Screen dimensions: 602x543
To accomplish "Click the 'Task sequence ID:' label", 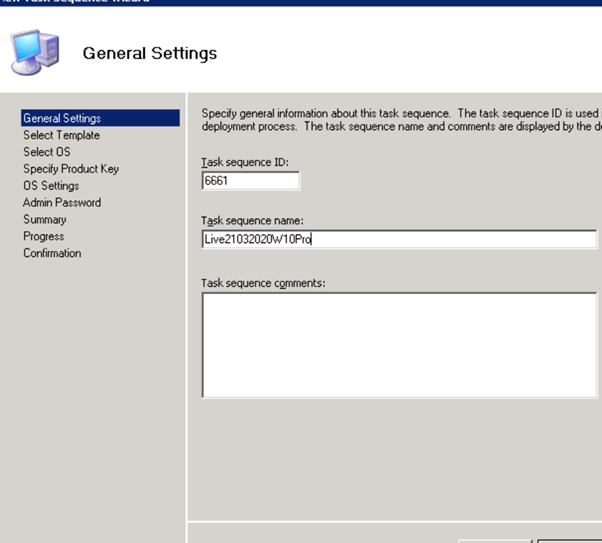I will (244, 162).
